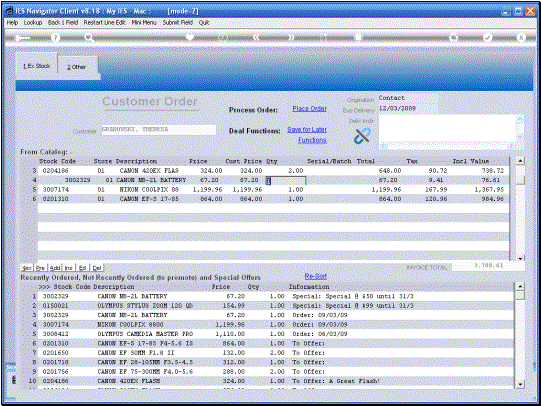The height and width of the screenshot is (406, 541).
Task: Click the blue chain link icon
Action: tap(362, 136)
